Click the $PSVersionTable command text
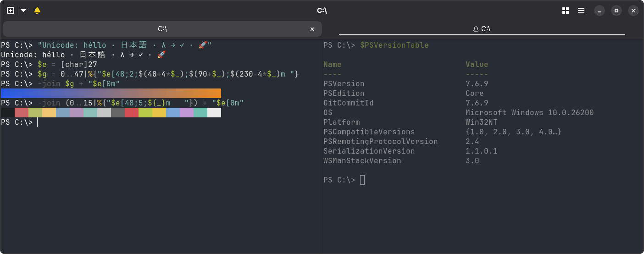 pos(394,45)
